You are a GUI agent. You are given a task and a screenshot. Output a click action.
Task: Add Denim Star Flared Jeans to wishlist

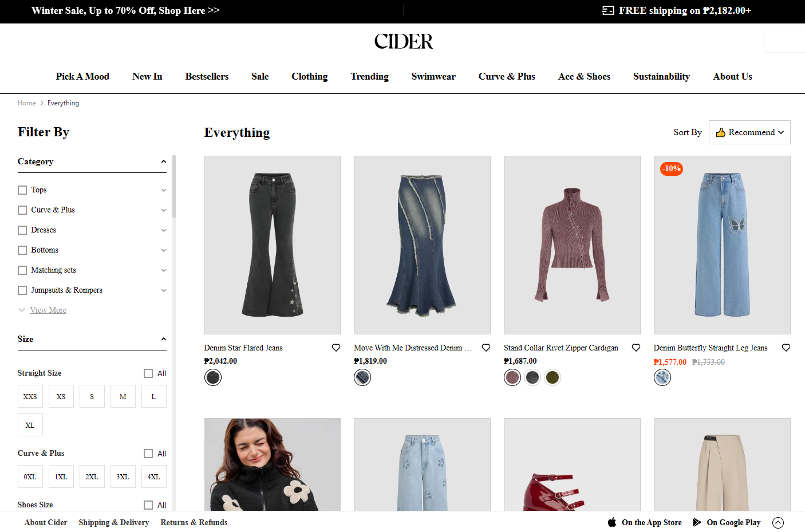336,348
